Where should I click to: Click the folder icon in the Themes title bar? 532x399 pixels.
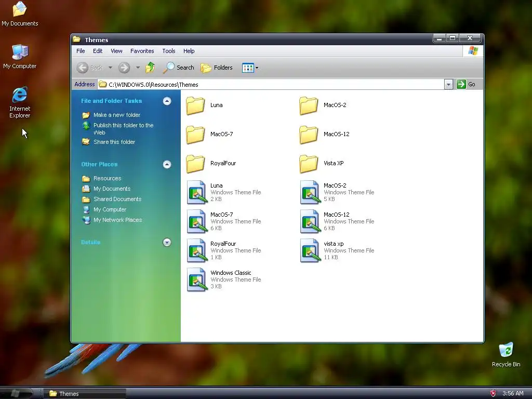pyautogui.click(x=77, y=39)
